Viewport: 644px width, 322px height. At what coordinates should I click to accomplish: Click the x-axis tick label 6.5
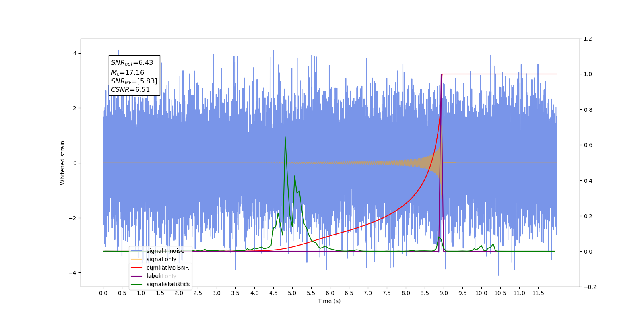[349, 293]
